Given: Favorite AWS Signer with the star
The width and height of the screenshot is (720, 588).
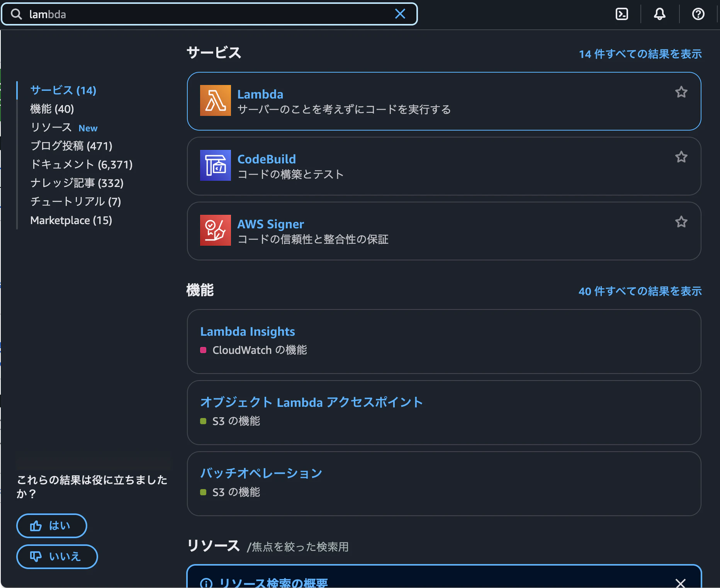Looking at the screenshot, I should pyautogui.click(x=681, y=222).
